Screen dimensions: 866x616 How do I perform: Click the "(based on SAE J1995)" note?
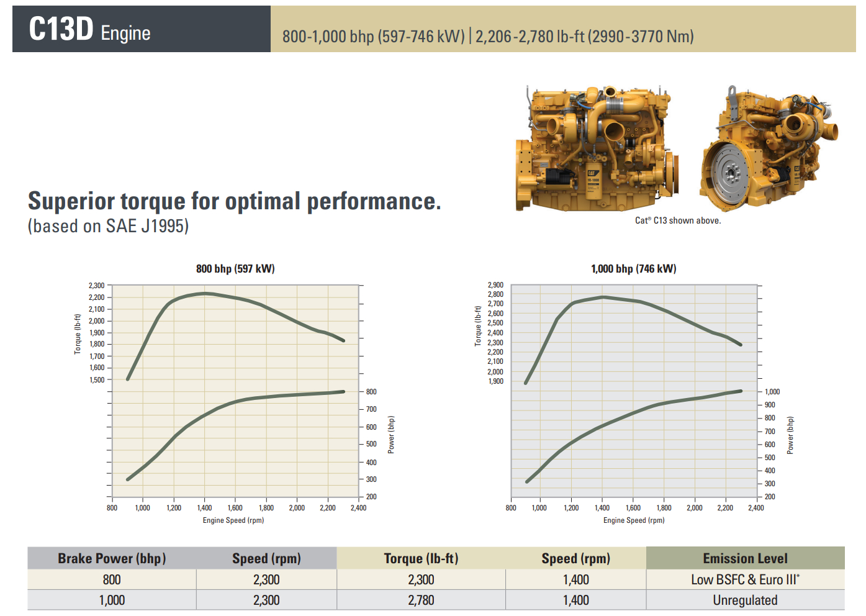click(109, 226)
